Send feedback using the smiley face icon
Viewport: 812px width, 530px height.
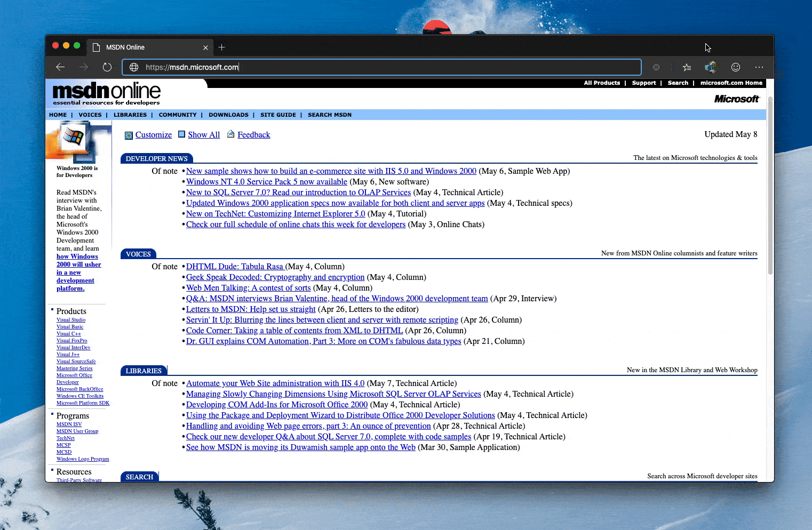736,67
